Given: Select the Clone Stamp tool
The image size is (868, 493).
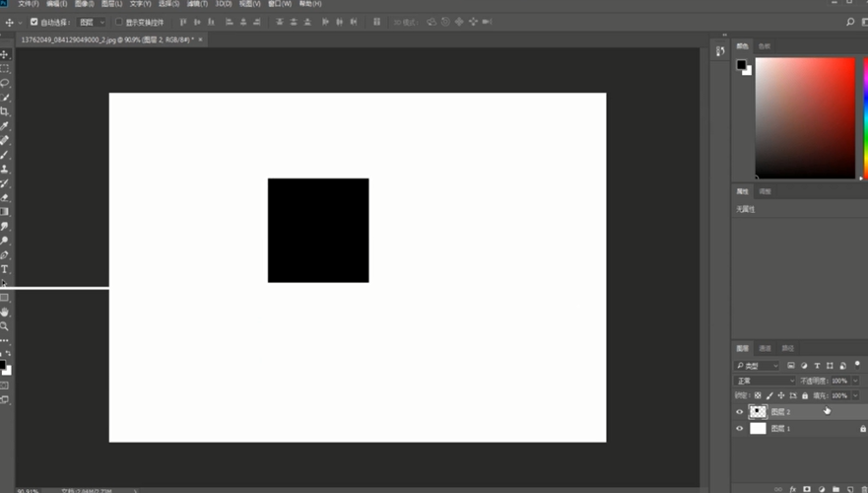Looking at the screenshot, I should click(4, 169).
